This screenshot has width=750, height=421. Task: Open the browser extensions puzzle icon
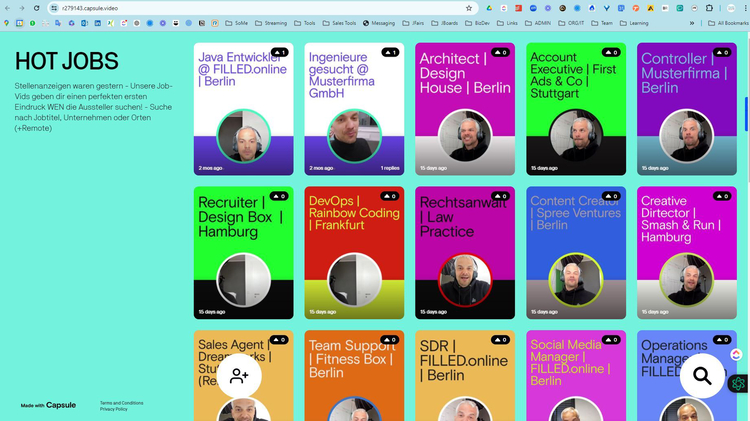(709, 8)
